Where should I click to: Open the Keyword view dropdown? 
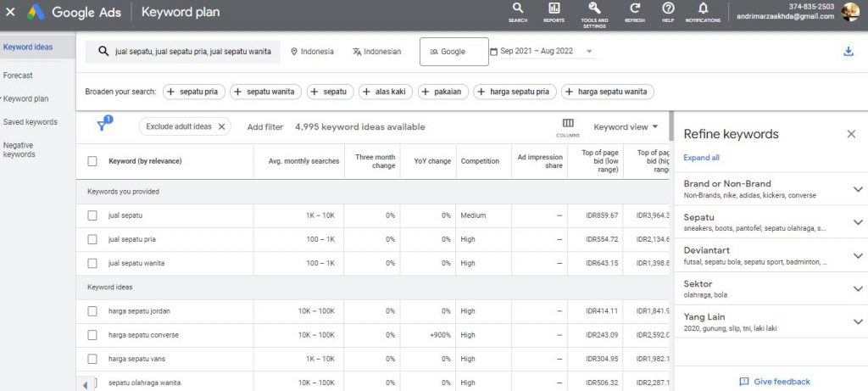[x=626, y=127]
